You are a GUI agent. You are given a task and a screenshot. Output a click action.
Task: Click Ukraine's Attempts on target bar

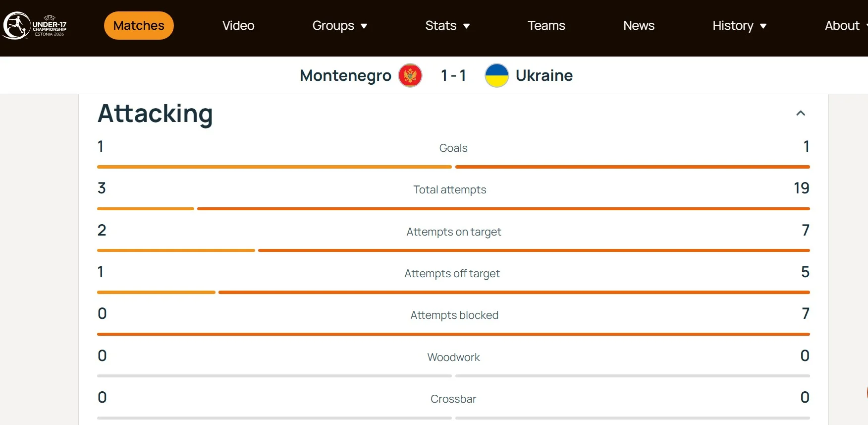click(534, 250)
